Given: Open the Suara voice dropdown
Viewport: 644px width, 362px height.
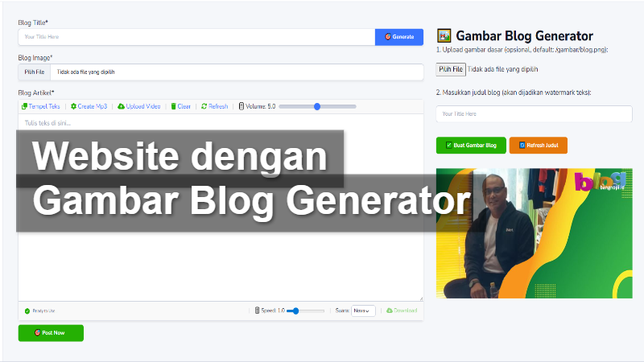Looking at the screenshot, I should coord(363,311).
